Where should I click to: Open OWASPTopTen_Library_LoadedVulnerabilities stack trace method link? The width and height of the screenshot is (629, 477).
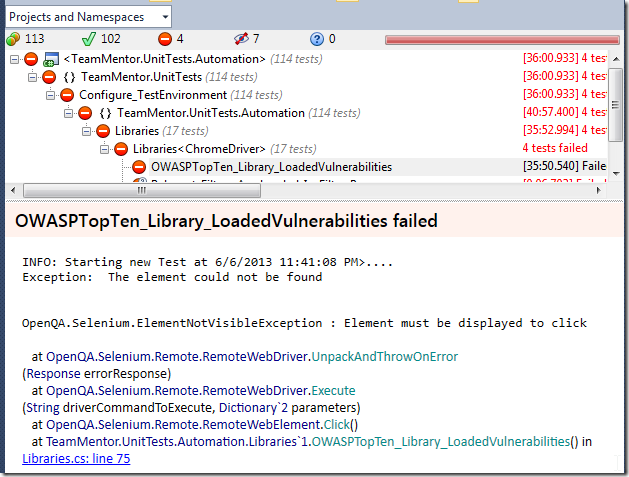[x=441, y=442]
